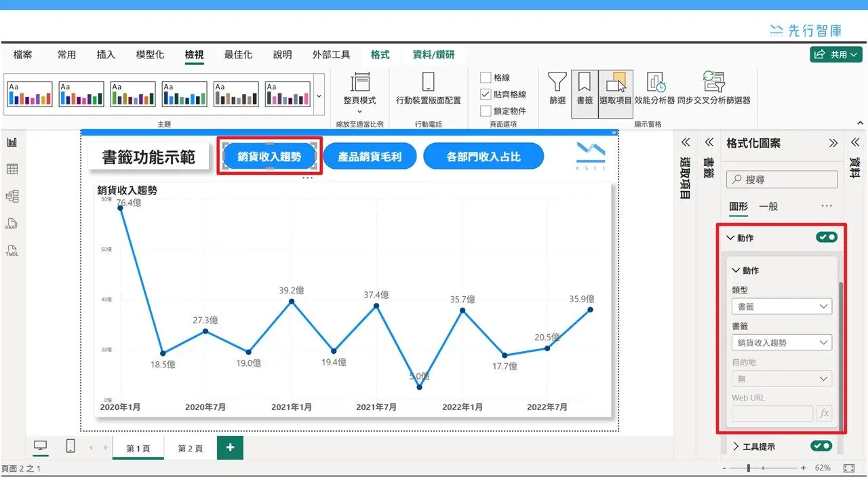Open the Model view icon in left sidebar
Viewport: 868px width, 488px height.
tap(12, 197)
